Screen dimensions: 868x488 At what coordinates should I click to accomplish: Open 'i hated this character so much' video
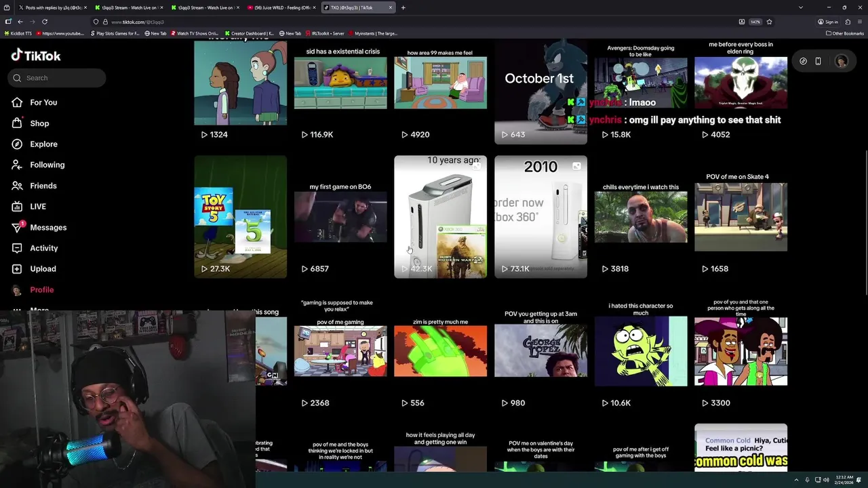click(641, 351)
